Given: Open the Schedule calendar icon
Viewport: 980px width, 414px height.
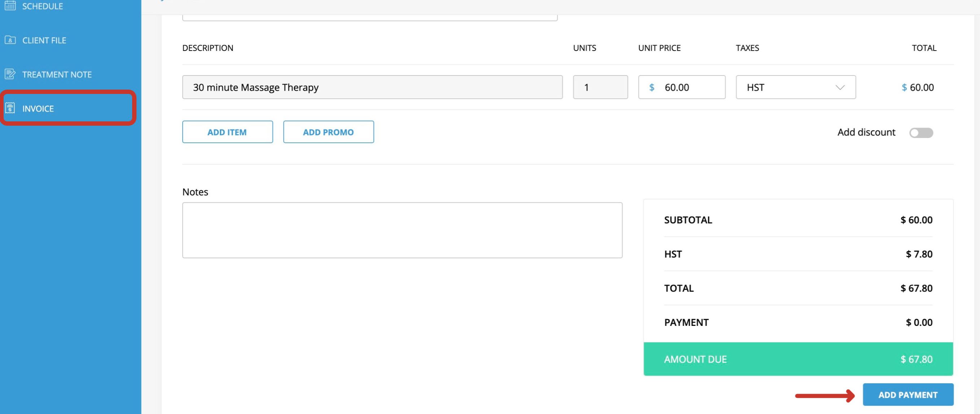Looking at the screenshot, I should point(9,6).
